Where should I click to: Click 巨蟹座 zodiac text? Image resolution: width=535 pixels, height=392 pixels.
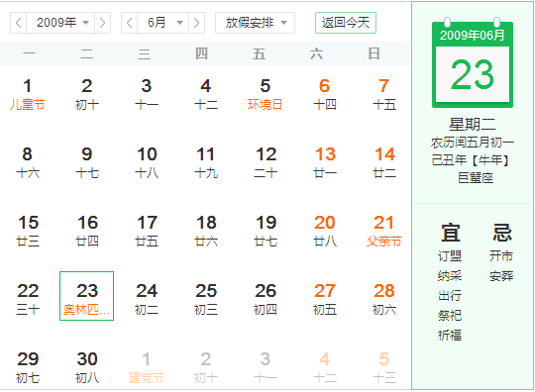click(x=476, y=177)
